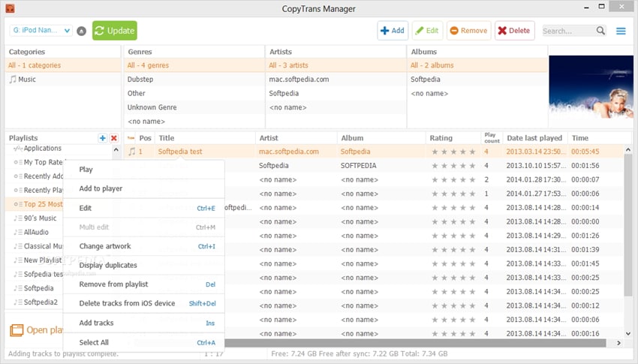Select the AllAudio playlist
The image size is (638, 364).
click(x=35, y=232)
